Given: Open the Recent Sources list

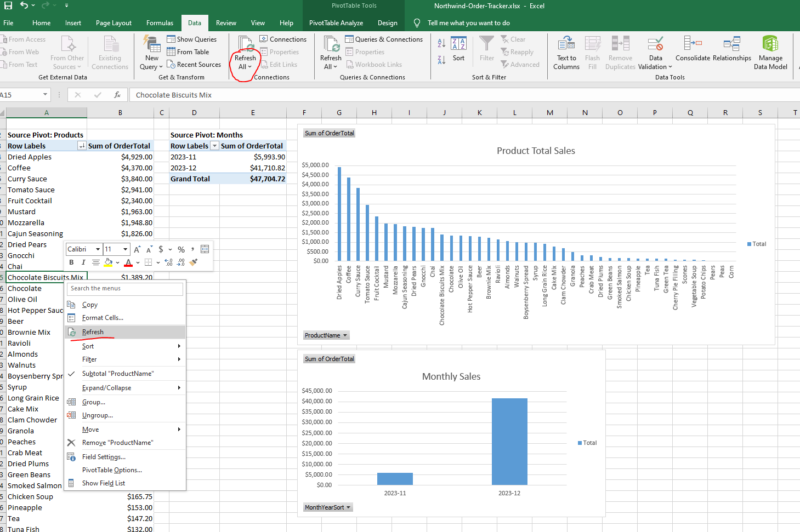Looking at the screenshot, I should tap(194, 65).
